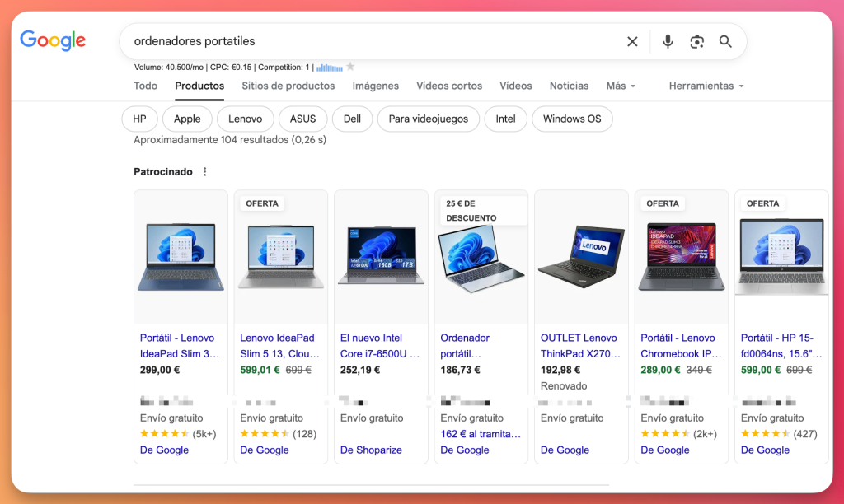Expand the Más dropdown

(x=621, y=86)
